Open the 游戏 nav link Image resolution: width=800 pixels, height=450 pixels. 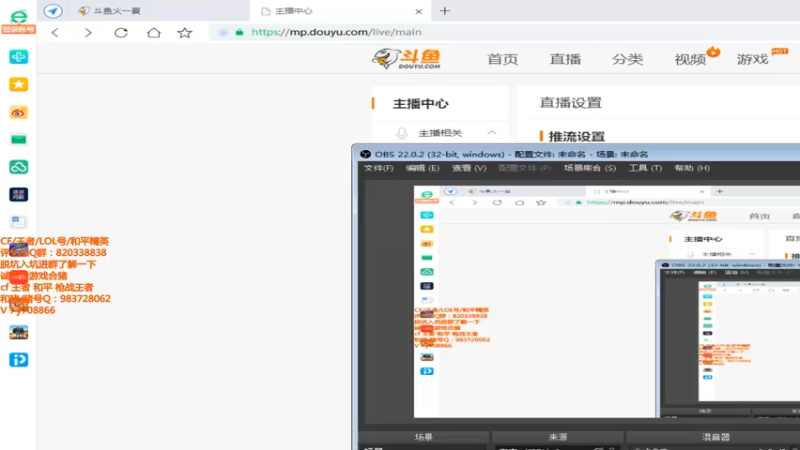pyautogui.click(x=752, y=60)
